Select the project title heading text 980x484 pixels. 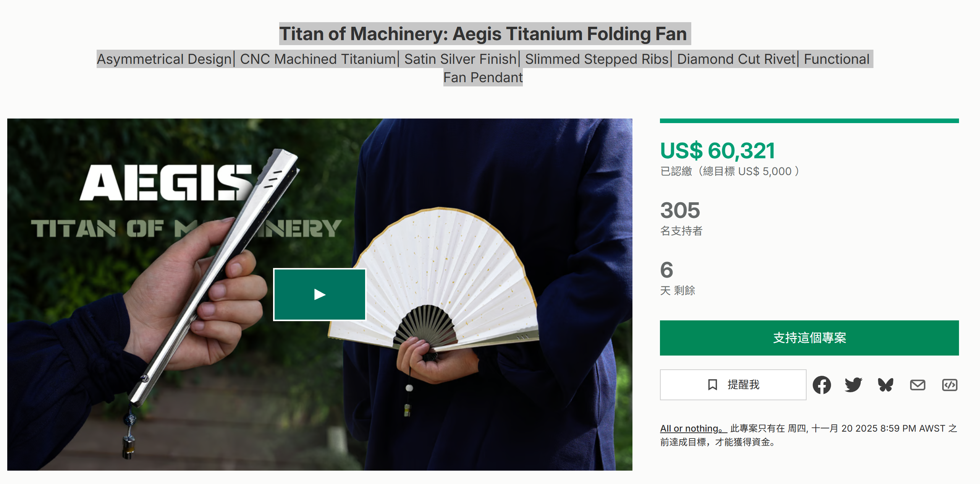tap(485, 34)
